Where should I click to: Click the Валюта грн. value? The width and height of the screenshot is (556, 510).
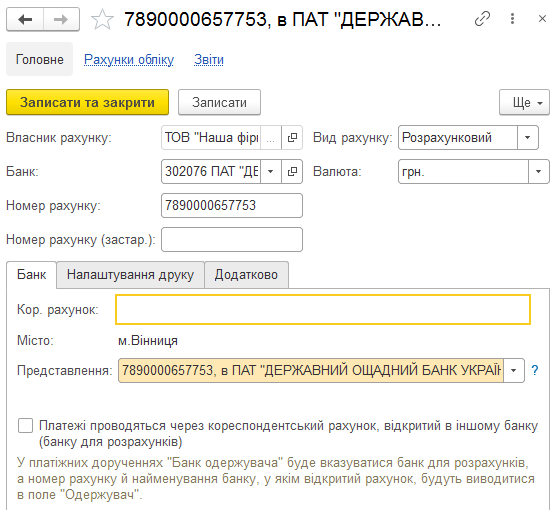coord(463,172)
